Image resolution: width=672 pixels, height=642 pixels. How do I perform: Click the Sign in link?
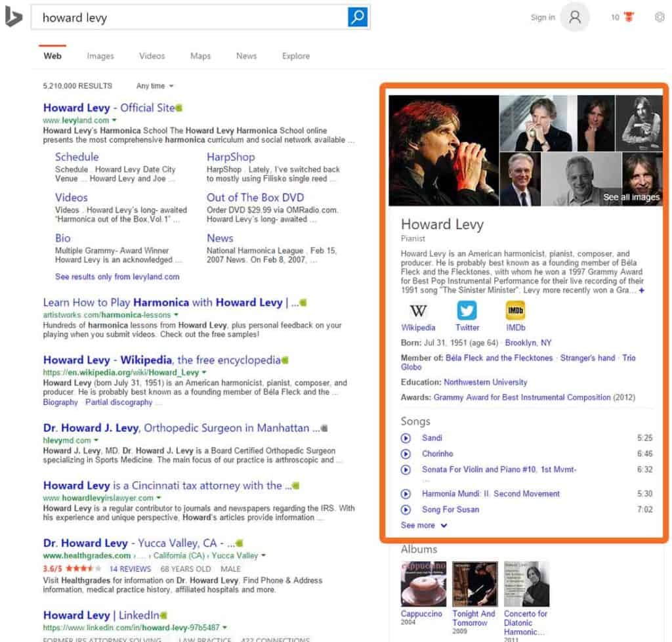pos(543,18)
